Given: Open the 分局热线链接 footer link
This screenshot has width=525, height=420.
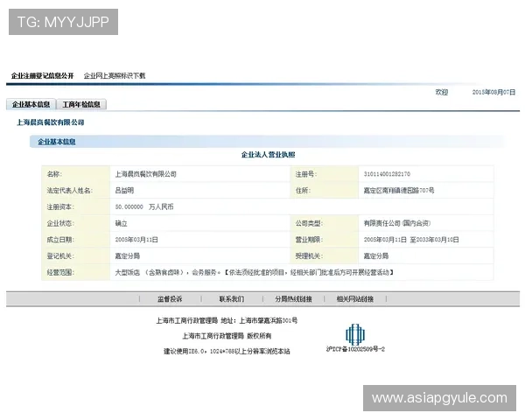Looking at the screenshot, I should [294, 299].
